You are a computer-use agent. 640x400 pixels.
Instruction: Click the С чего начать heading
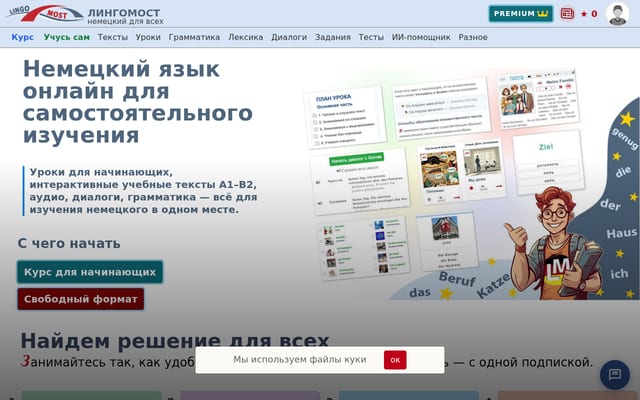[69, 243]
